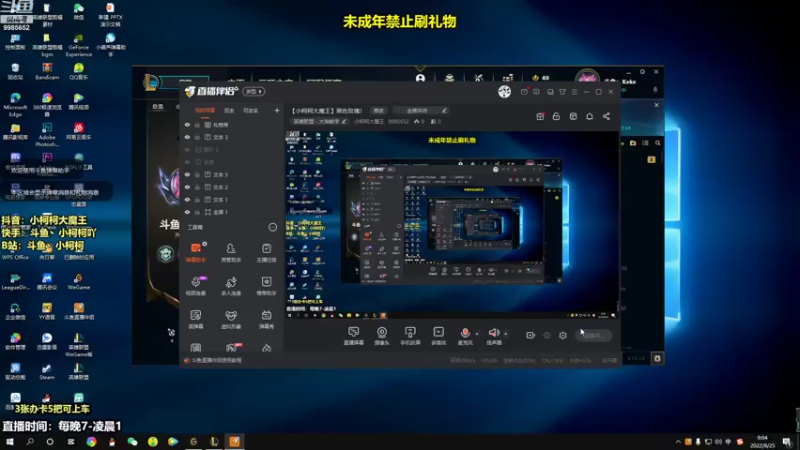Collapse the 工具箱 toolbox section
800x450 pixels.
click(273, 227)
